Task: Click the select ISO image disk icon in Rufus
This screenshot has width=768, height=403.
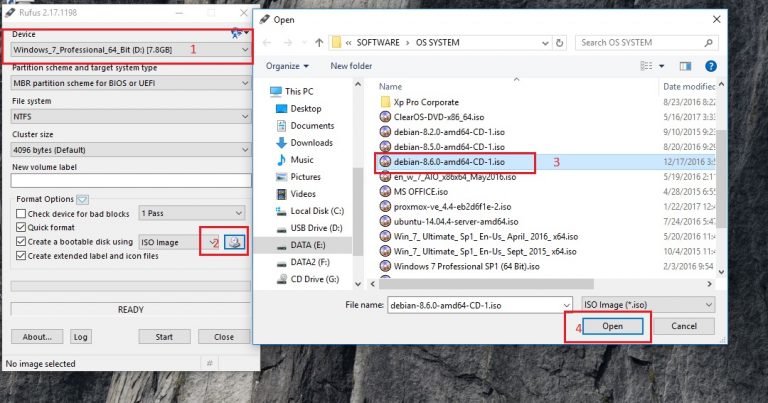Action: click(235, 242)
